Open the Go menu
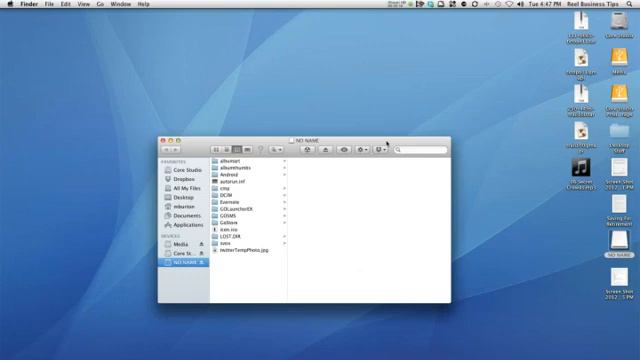Screen dimensions: 640x360 (100, 4)
